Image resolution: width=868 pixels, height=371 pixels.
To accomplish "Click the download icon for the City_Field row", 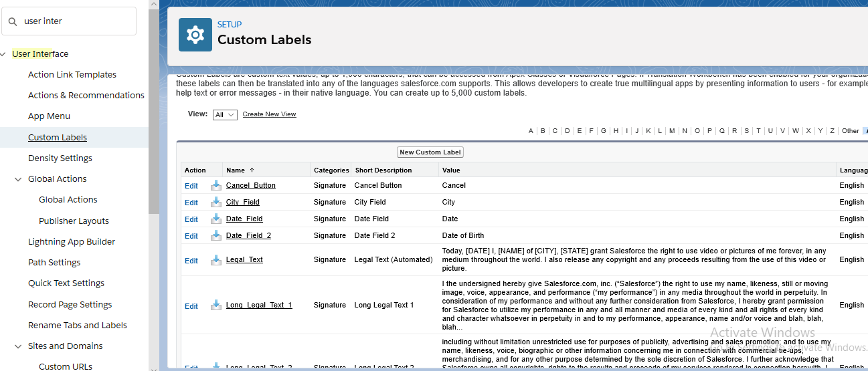I will [x=215, y=202].
